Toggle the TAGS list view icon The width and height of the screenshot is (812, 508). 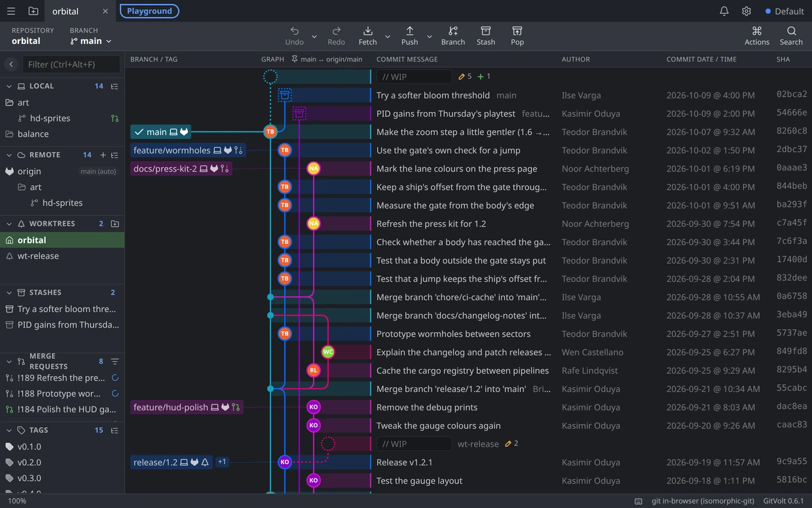click(115, 430)
